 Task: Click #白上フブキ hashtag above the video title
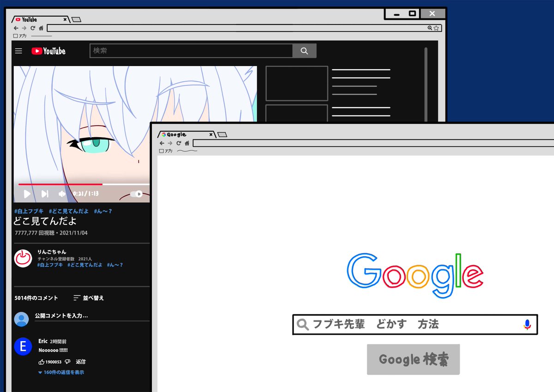click(x=29, y=211)
